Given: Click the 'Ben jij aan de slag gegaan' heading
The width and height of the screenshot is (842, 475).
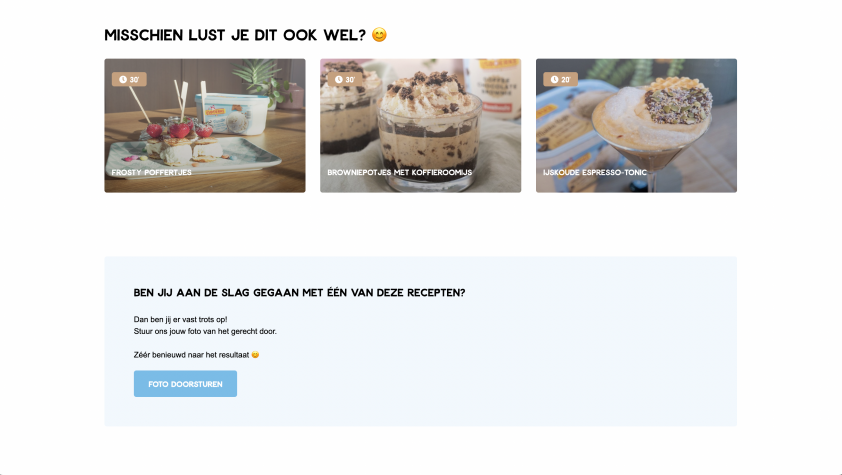Looking at the screenshot, I should pos(299,293).
